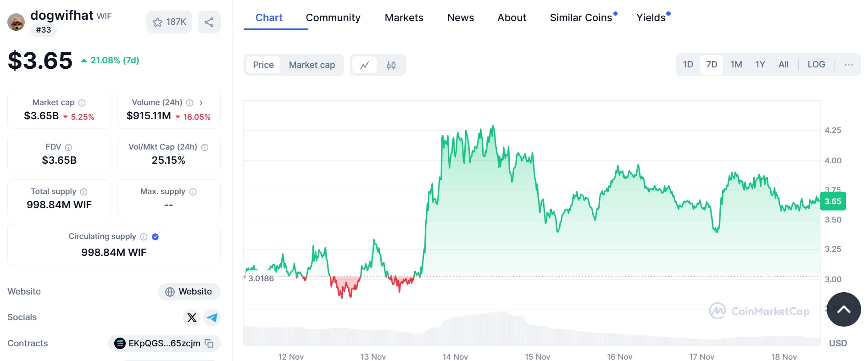Click the 3.0186 opening price label
Viewport: 868px width, 361px height.
(x=261, y=278)
